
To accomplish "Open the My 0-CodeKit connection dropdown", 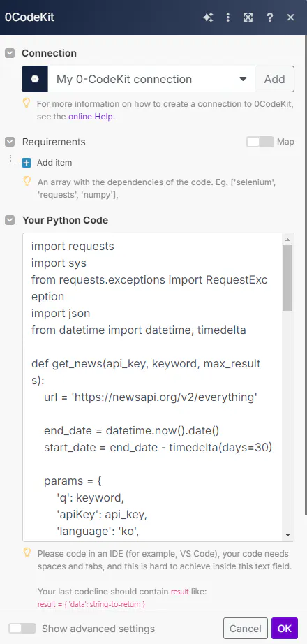I will click(x=151, y=79).
